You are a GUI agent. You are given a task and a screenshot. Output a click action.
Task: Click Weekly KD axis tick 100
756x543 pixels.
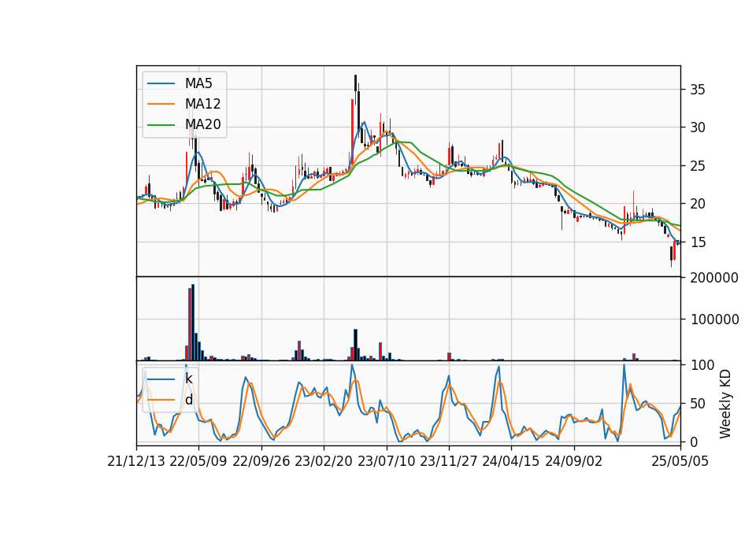pyautogui.click(x=702, y=365)
